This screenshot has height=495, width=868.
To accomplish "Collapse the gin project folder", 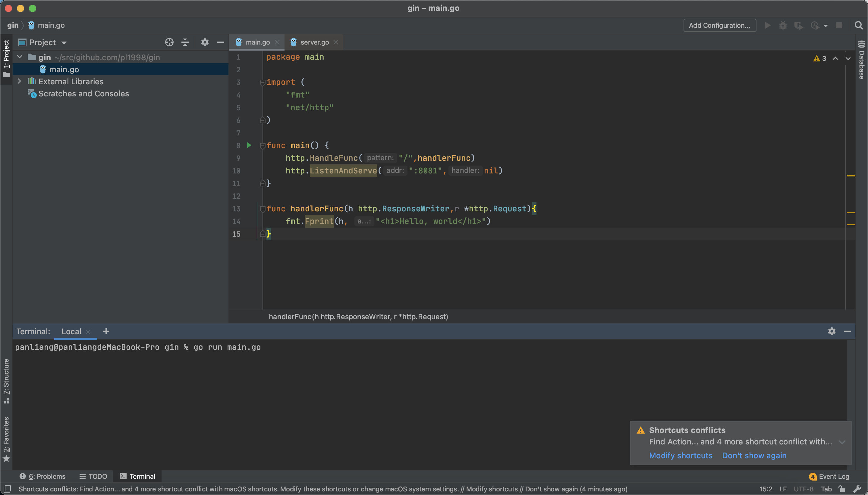I will pyautogui.click(x=20, y=57).
